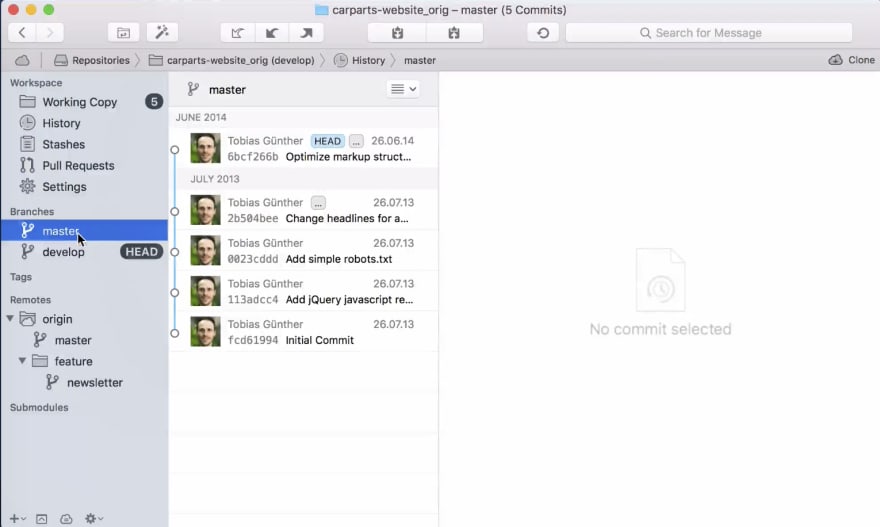Click the Fetch toolbar icon
This screenshot has height=527, width=880.
(238, 33)
